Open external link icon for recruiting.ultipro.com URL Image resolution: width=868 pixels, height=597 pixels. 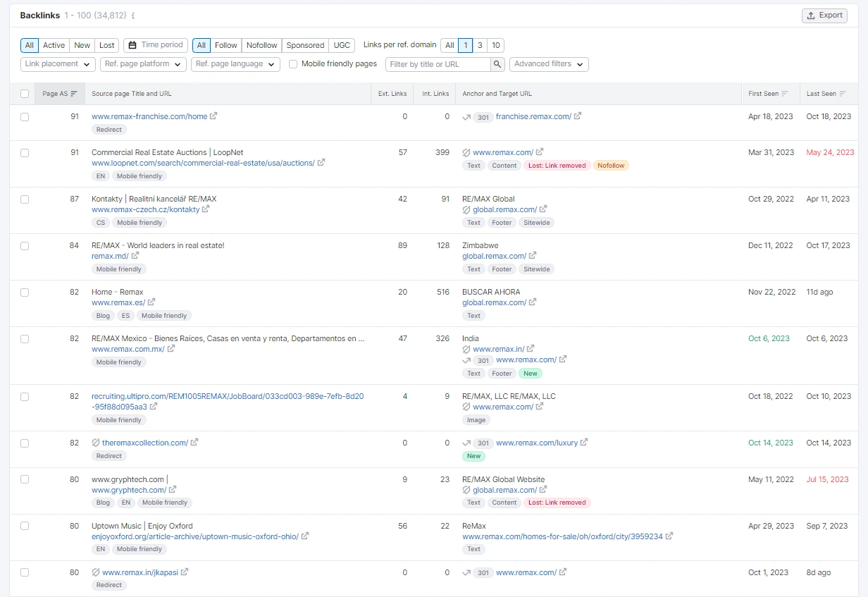coord(154,407)
